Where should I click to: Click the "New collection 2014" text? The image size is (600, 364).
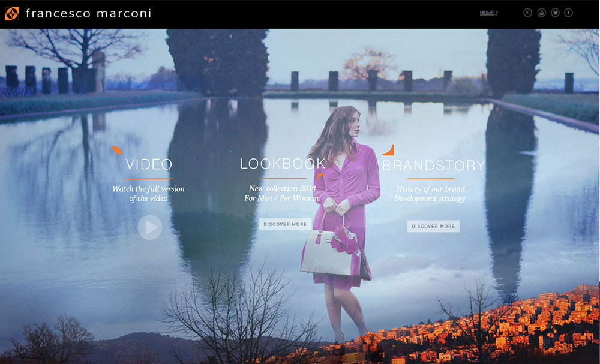click(283, 188)
